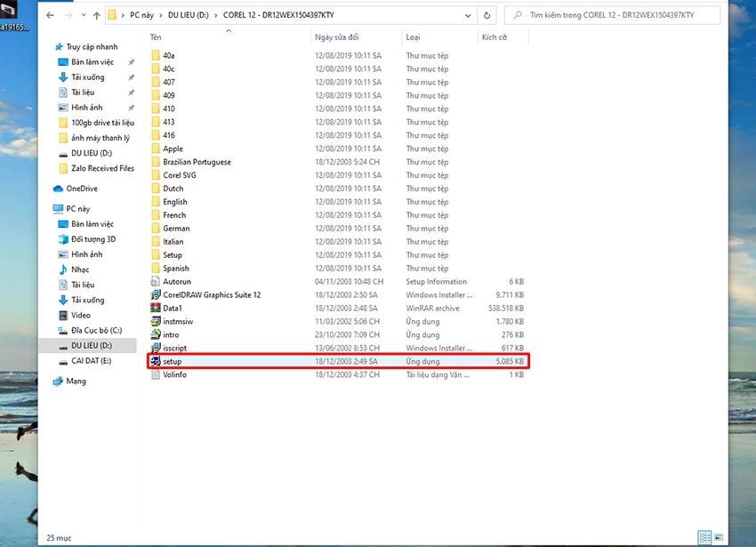Select the French folder row
Screen dimensions: 756x547
coord(337,215)
